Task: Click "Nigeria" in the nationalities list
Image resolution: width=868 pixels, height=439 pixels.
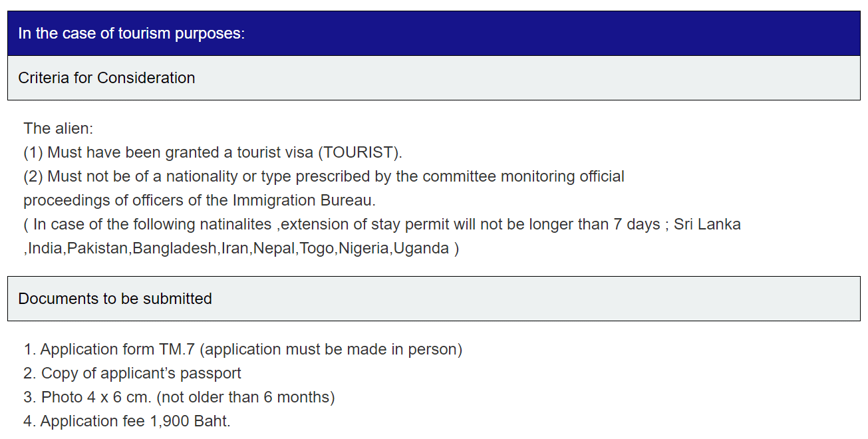Action: pyautogui.click(x=364, y=248)
